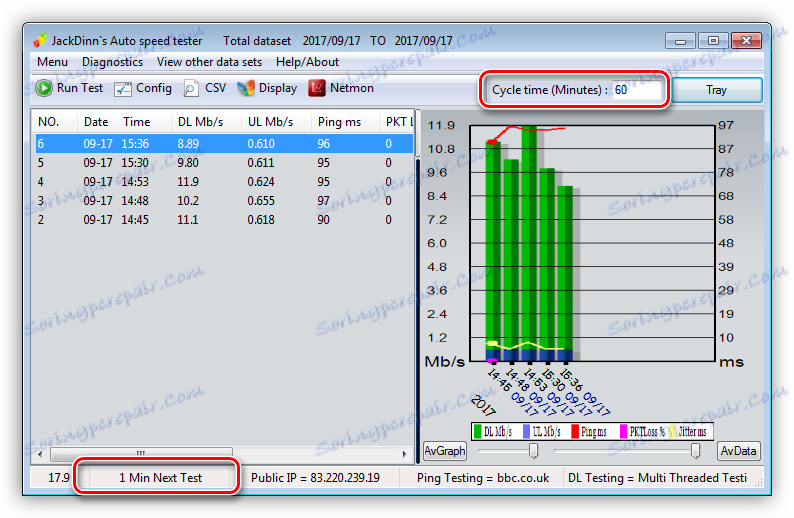Viewport: 794px width, 518px height.
Task: Select test row 5 at 15:30
Action: pos(224,163)
